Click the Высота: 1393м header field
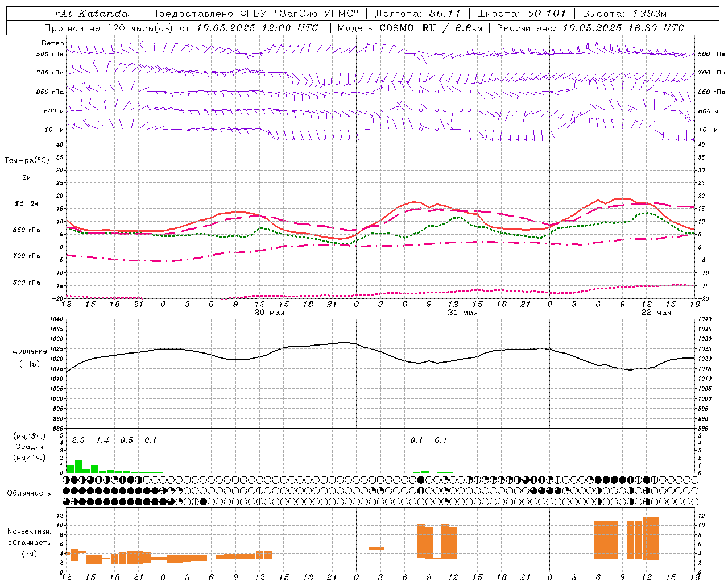This screenshot has width=728, height=582. pos(624,14)
